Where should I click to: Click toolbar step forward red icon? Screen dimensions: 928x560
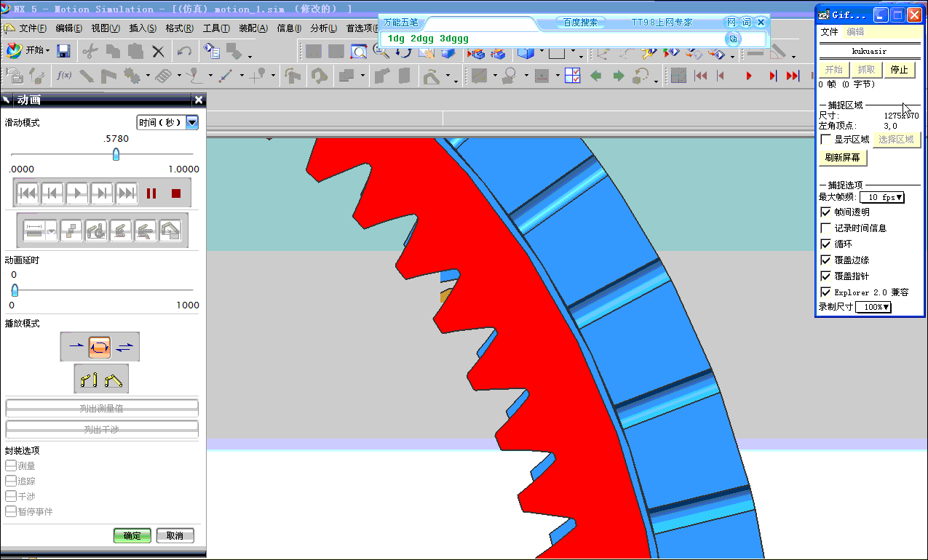[772, 76]
